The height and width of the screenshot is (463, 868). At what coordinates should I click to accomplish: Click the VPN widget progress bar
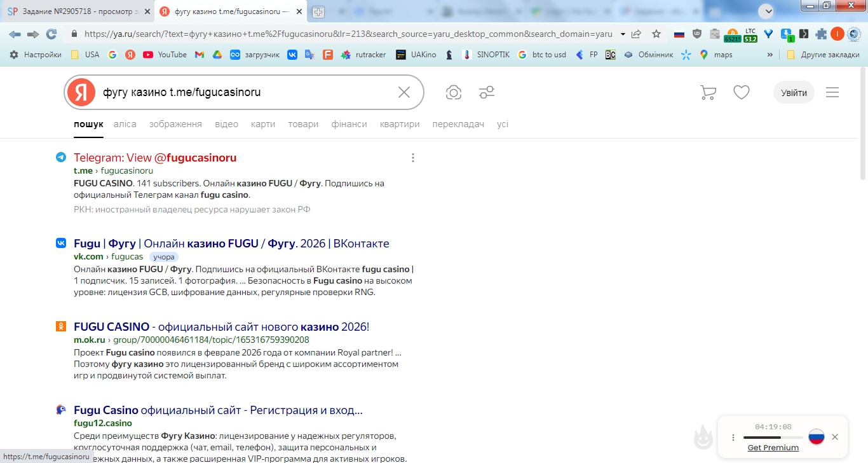773,438
